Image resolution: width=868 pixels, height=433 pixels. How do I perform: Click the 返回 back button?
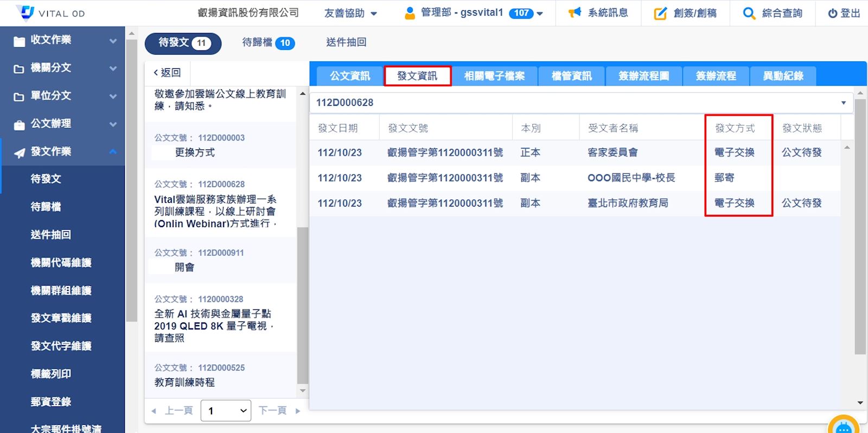click(x=167, y=73)
